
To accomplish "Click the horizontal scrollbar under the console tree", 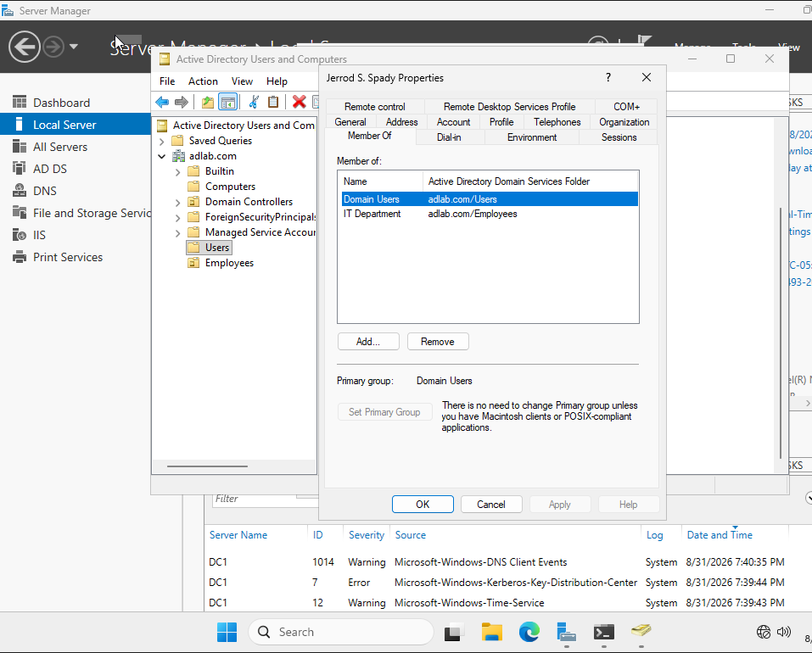I will tap(207, 466).
